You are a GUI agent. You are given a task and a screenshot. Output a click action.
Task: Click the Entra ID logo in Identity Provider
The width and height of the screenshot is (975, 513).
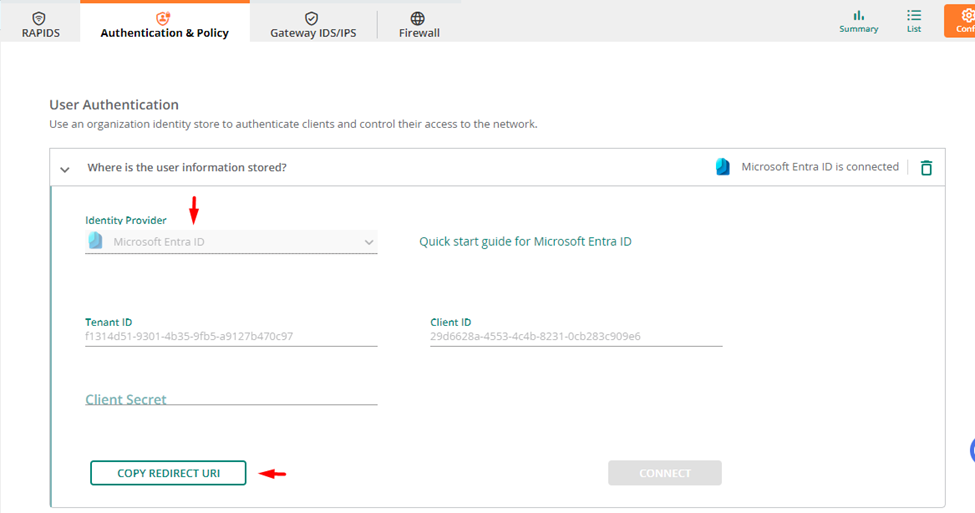point(95,241)
